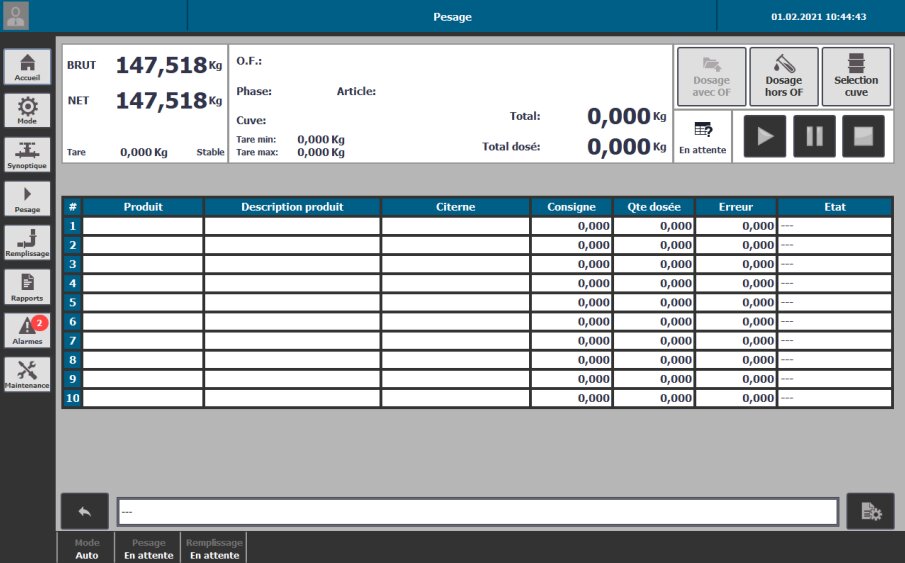Click Selection cuve button

[x=855, y=76]
